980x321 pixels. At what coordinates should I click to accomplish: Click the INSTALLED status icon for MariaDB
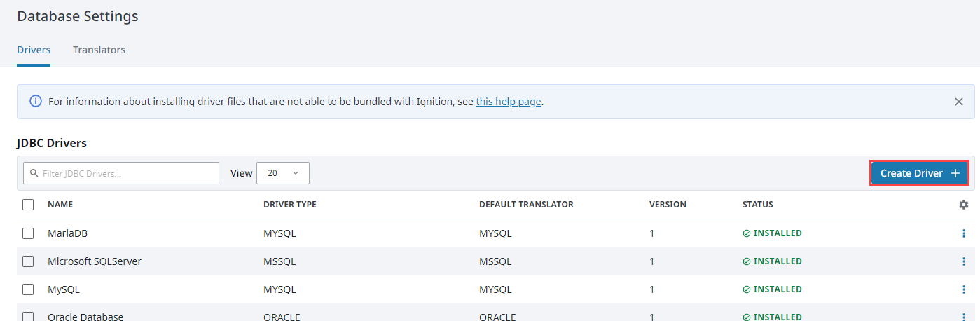tap(747, 233)
